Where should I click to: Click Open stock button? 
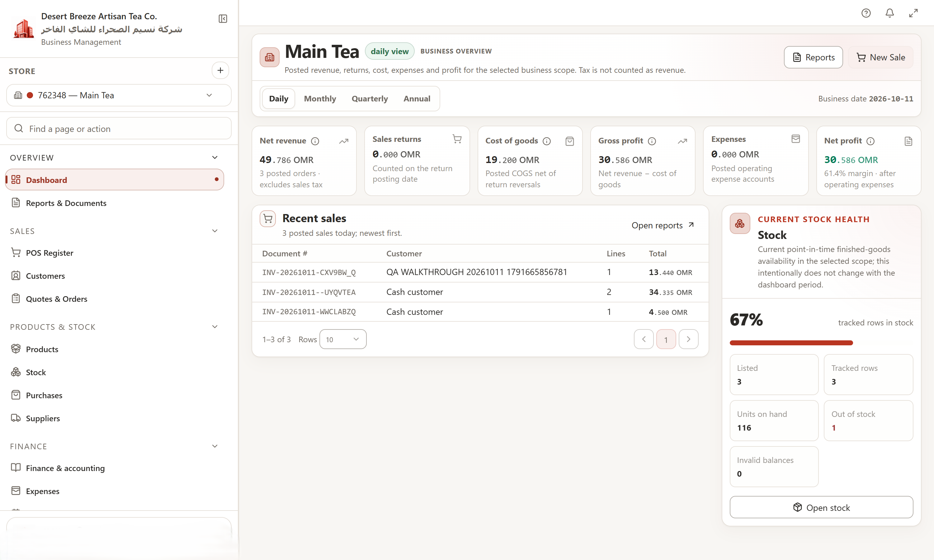[822, 507]
